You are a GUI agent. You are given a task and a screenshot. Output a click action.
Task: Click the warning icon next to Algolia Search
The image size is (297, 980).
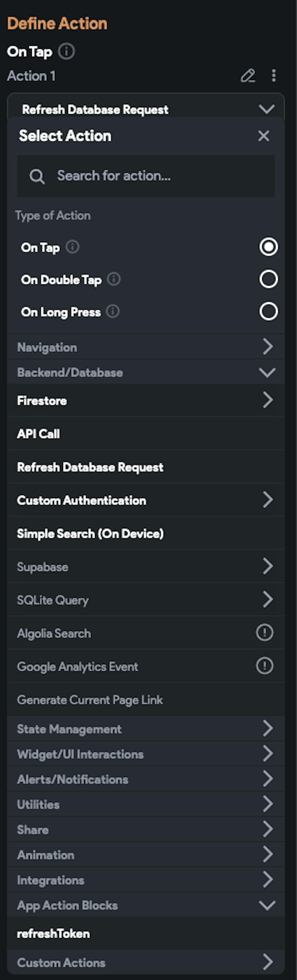[265, 633]
